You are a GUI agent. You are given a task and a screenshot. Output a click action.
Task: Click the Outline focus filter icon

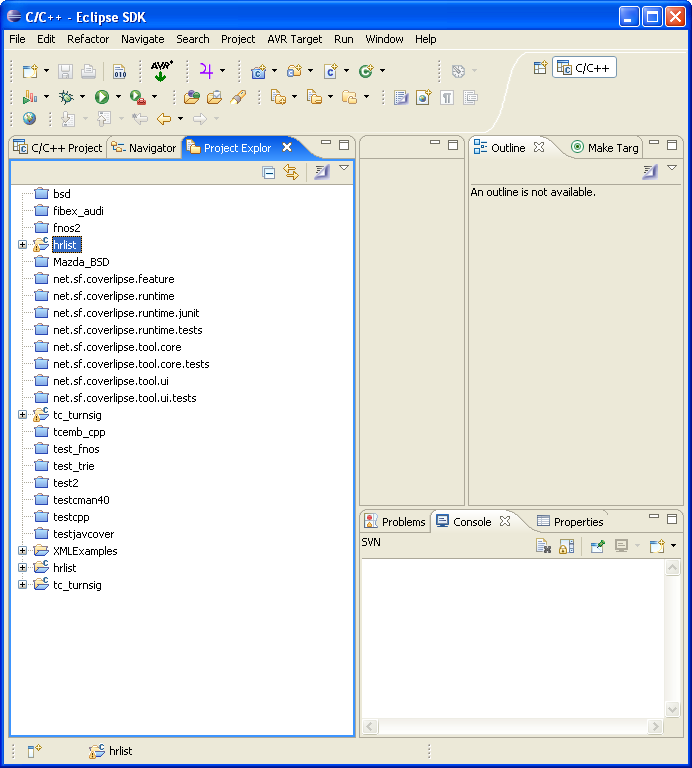(x=650, y=171)
